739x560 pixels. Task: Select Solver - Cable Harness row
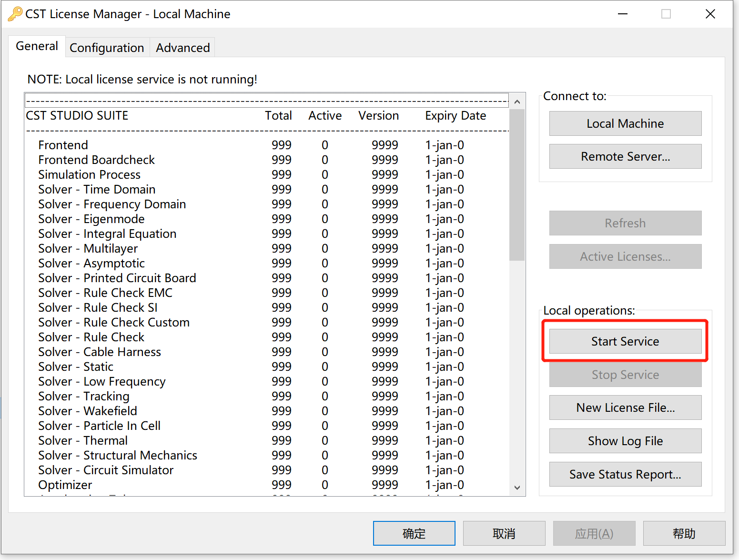click(267, 352)
